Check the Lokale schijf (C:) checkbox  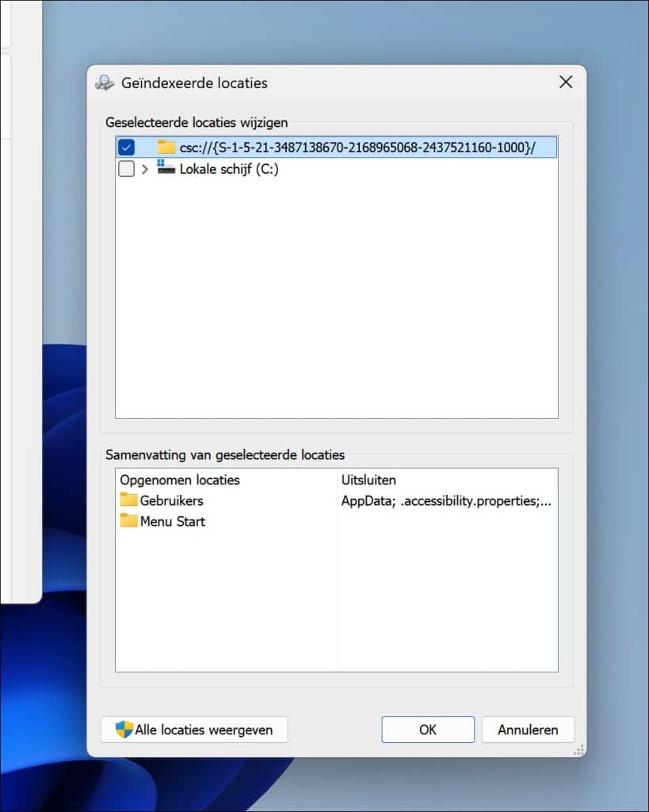[126, 169]
